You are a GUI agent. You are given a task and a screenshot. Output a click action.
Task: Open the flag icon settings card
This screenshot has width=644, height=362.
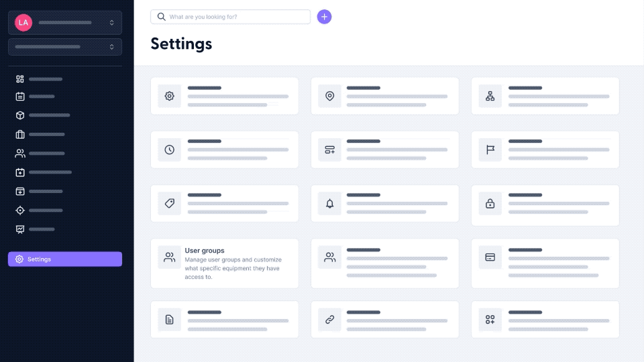(x=545, y=149)
